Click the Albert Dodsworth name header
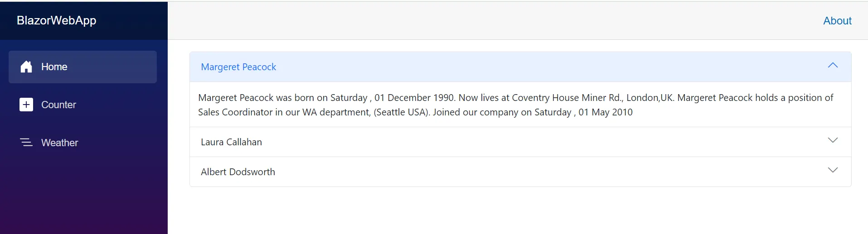The height and width of the screenshot is (234, 868). tap(238, 172)
